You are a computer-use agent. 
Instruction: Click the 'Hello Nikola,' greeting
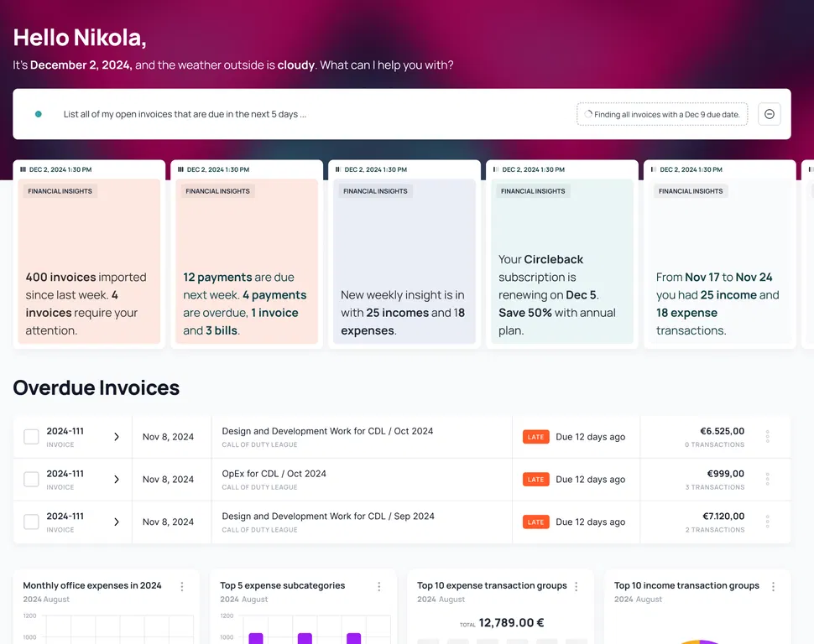[80, 38]
